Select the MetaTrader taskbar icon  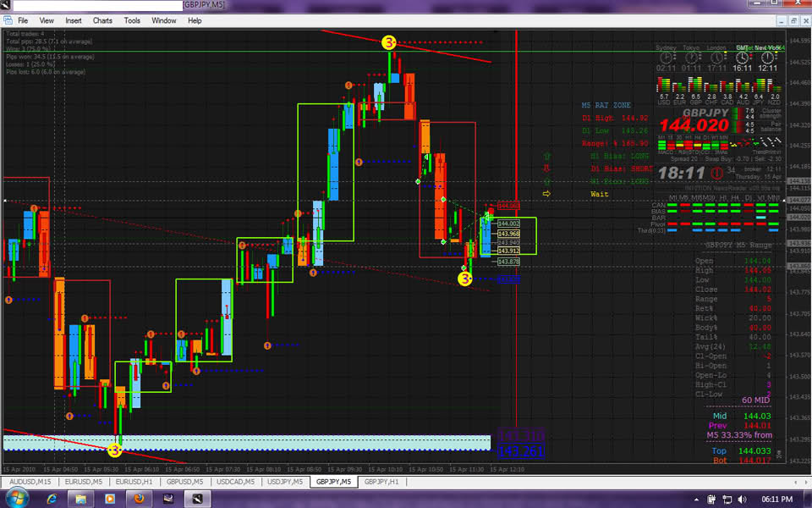pyautogui.click(x=197, y=499)
